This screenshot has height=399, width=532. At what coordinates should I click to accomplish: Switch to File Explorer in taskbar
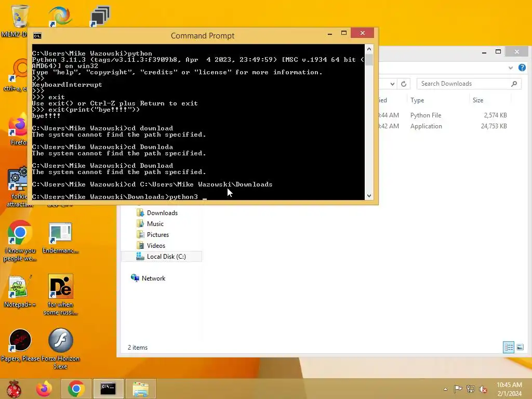[x=140, y=389]
